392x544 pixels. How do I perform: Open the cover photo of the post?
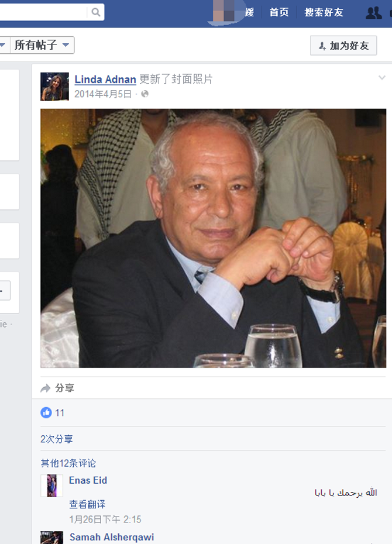pyautogui.click(x=214, y=238)
